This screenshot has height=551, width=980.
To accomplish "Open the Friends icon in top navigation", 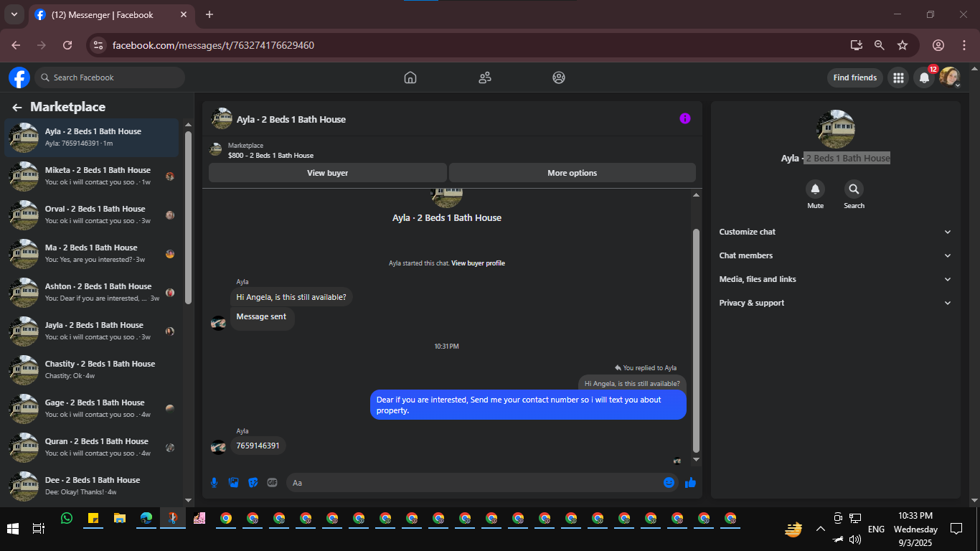I will (x=485, y=77).
